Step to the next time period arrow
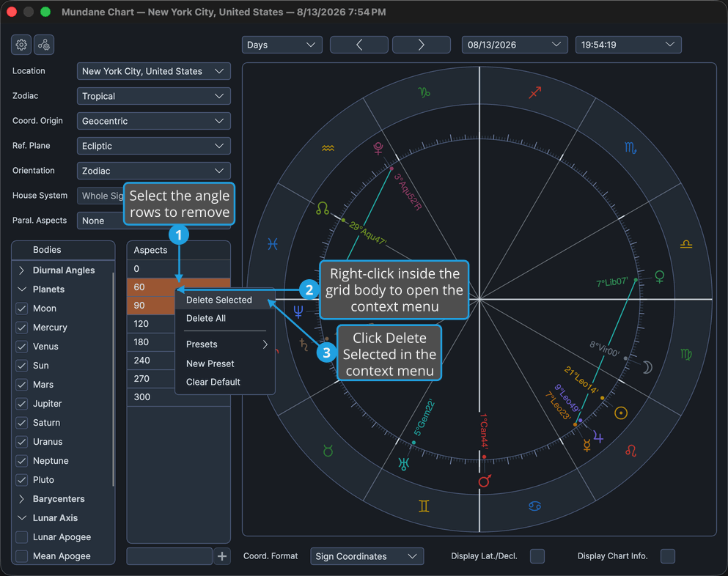Screen dimensions: 728x576 (x=421, y=45)
